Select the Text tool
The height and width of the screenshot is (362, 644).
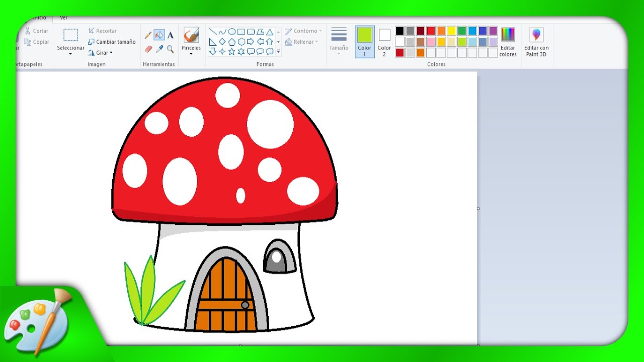point(171,35)
